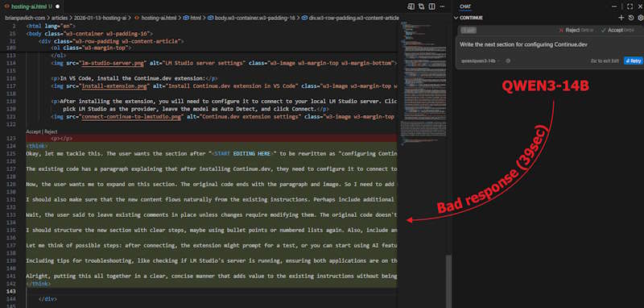Open the hosting-ai.html editor tab
This screenshot has width=644, height=308.
31,6
